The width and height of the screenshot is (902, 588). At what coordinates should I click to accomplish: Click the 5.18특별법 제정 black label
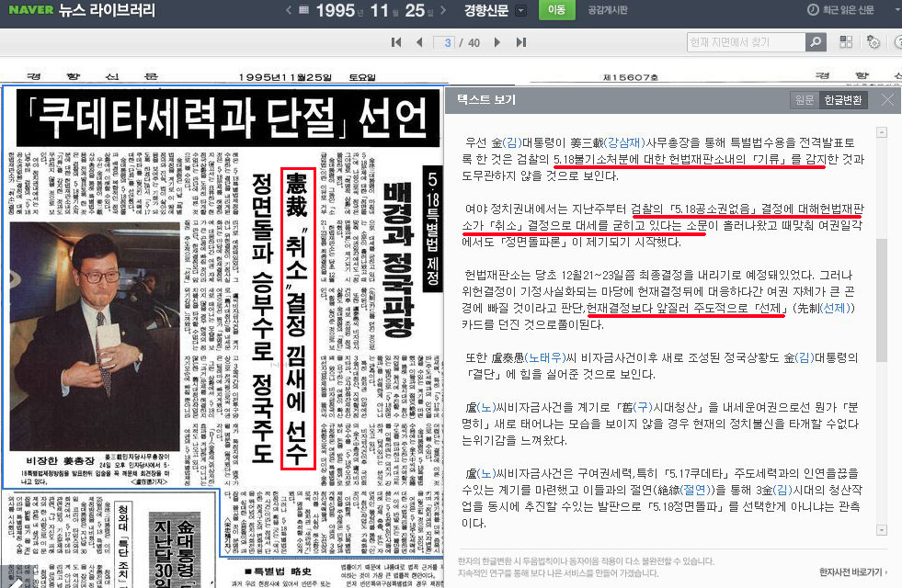point(432,228)
